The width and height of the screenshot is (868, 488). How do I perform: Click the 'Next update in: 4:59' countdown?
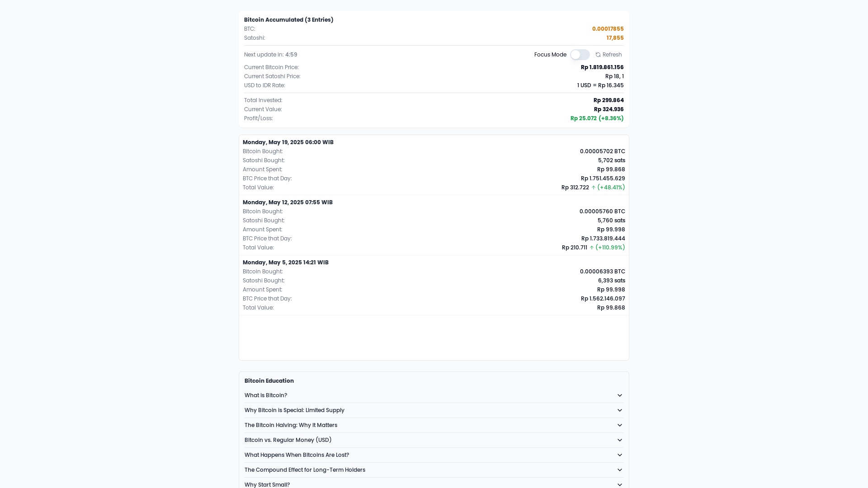271,55
